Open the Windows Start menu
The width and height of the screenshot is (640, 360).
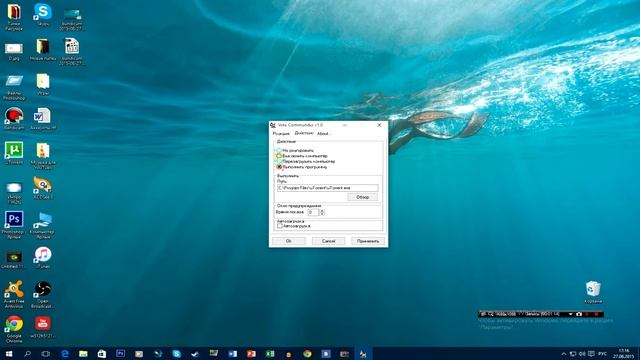(x=9, y=354)
